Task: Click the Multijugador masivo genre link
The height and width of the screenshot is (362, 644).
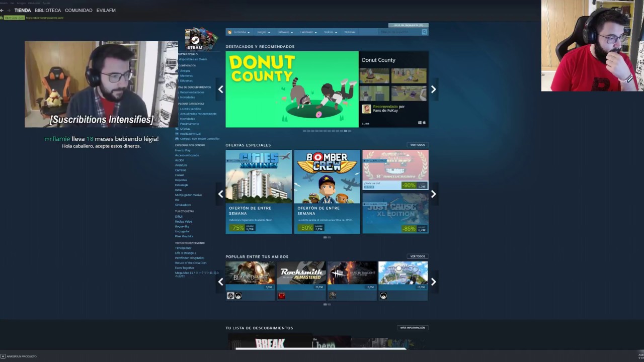Action: (188, 195)
